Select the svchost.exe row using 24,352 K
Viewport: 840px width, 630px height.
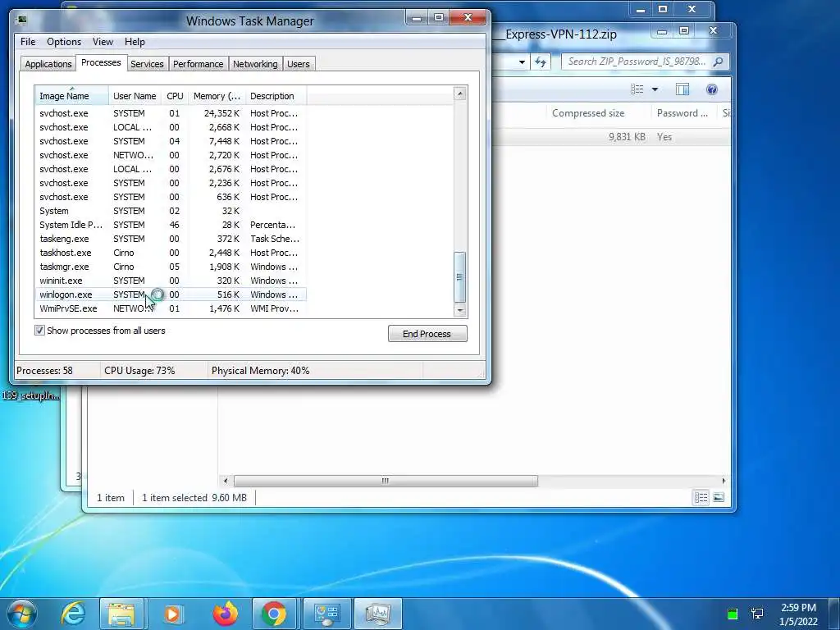pyautogui.click(x=171, y=113)
